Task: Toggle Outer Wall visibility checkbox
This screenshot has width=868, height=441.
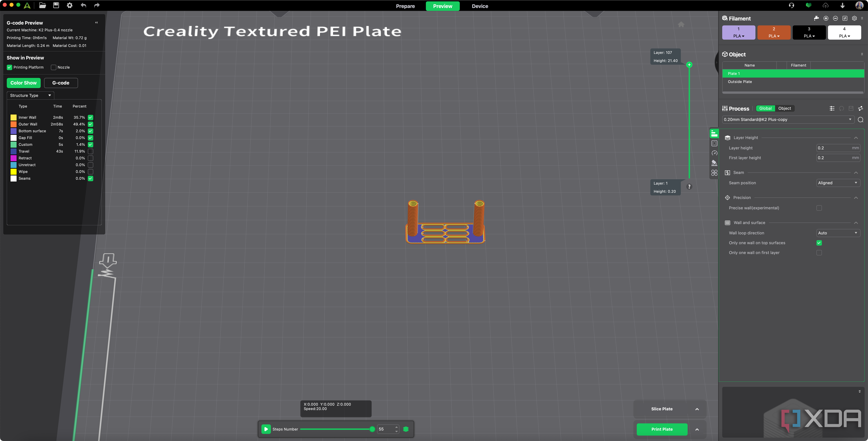Action: [90, 124]
